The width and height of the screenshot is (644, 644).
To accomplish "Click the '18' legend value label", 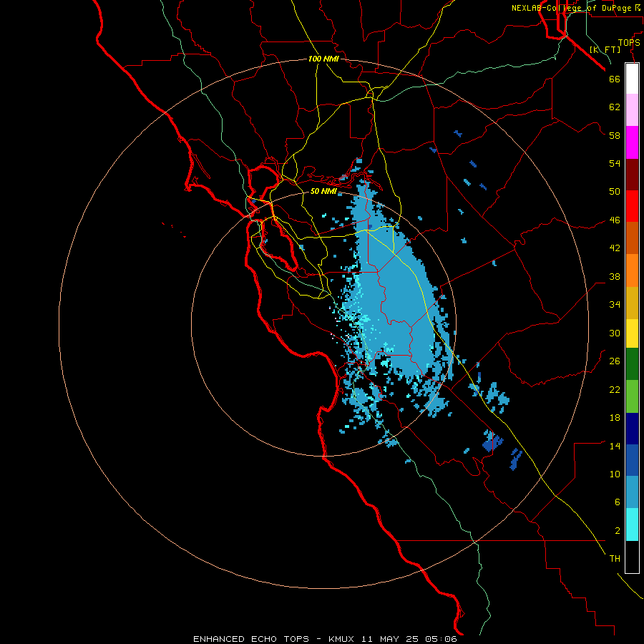I will pyautogui.click(x=615, y=418).
